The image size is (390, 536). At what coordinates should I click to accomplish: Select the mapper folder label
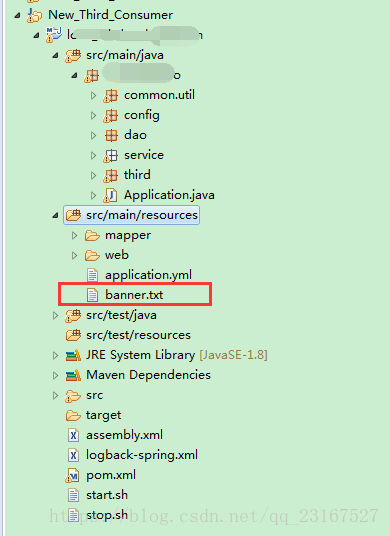128,236
